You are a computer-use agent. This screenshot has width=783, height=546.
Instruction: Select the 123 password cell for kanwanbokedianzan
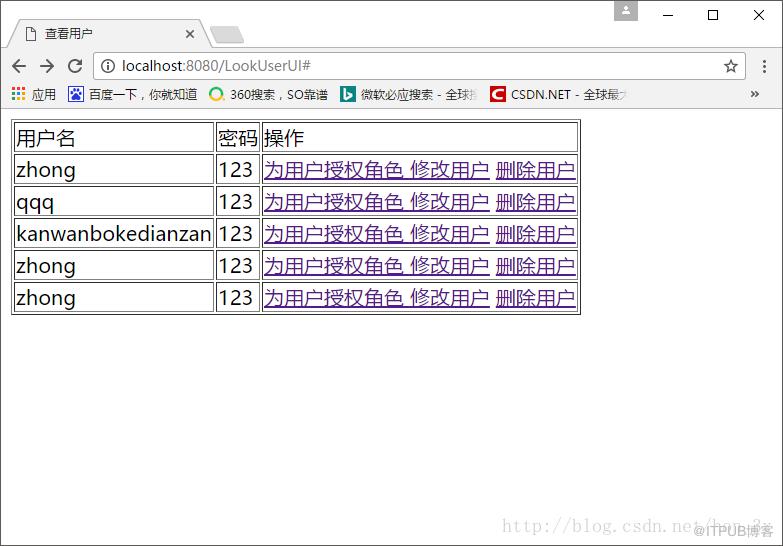click(x=238, y=233)
